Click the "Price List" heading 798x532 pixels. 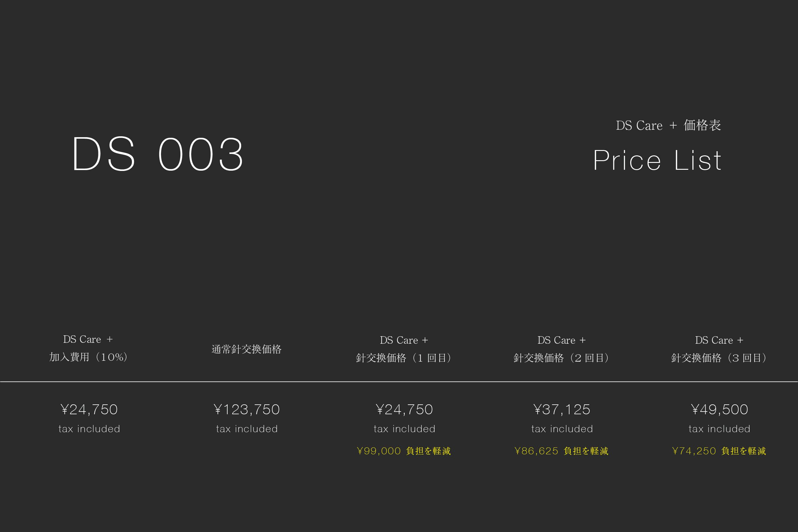[x=657, y=160]
